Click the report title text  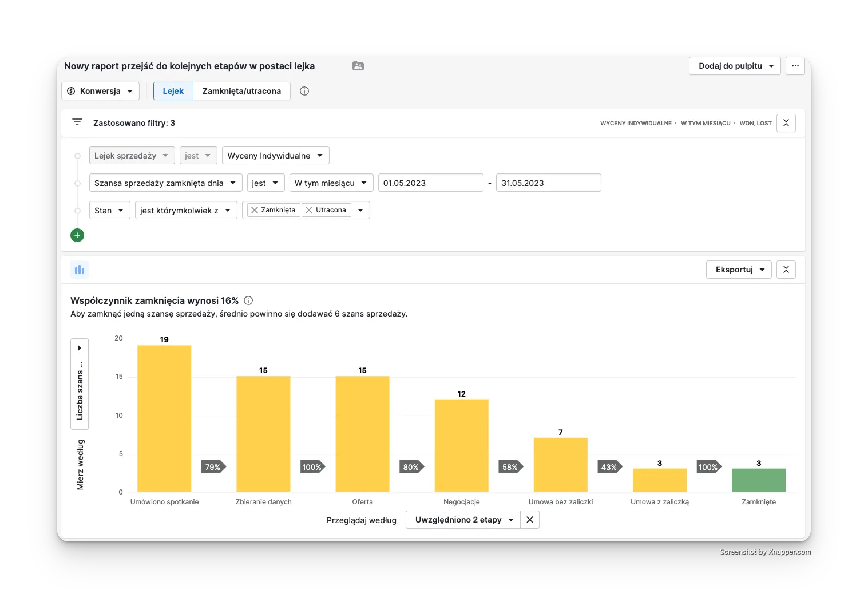click(189, 66)
